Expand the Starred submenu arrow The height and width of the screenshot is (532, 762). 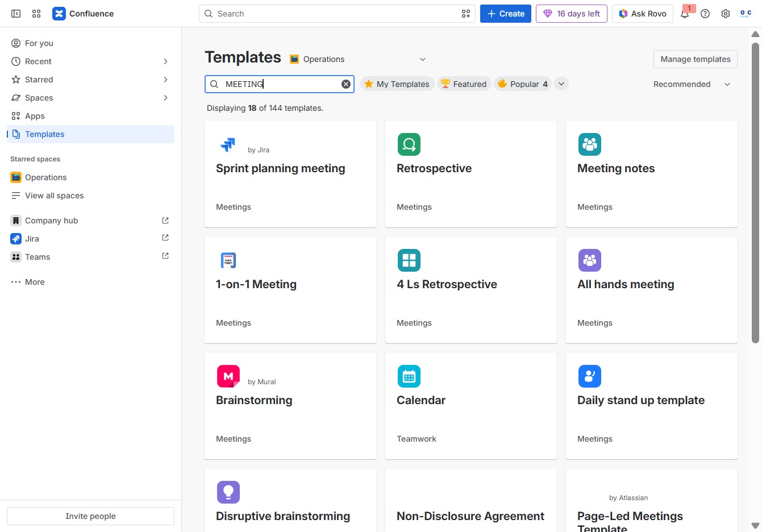(x=165, y=80)
